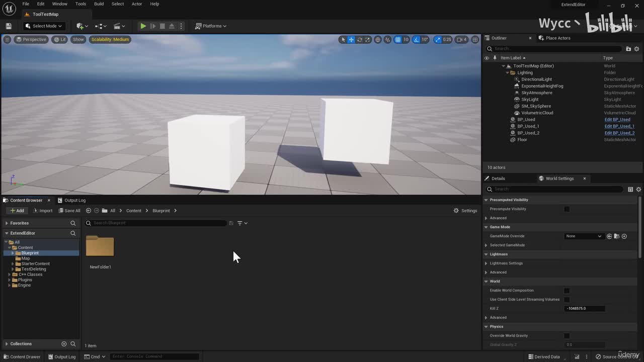Select TestDeleting folder in tree
Screen dimensions: 644x362
[34, 269]
